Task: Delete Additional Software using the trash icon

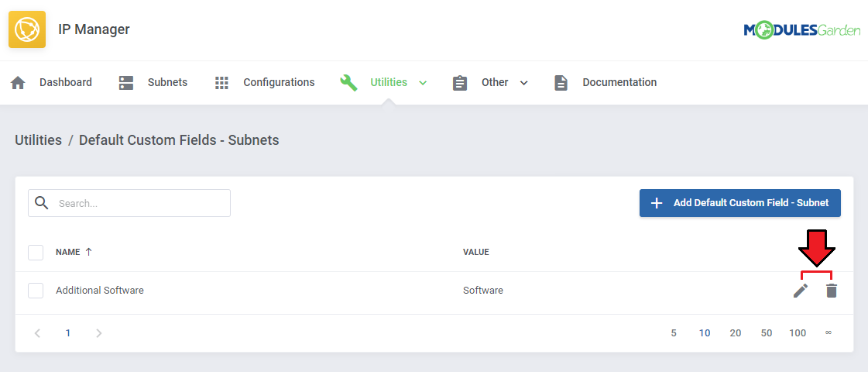Action: (x=832, y=291)
